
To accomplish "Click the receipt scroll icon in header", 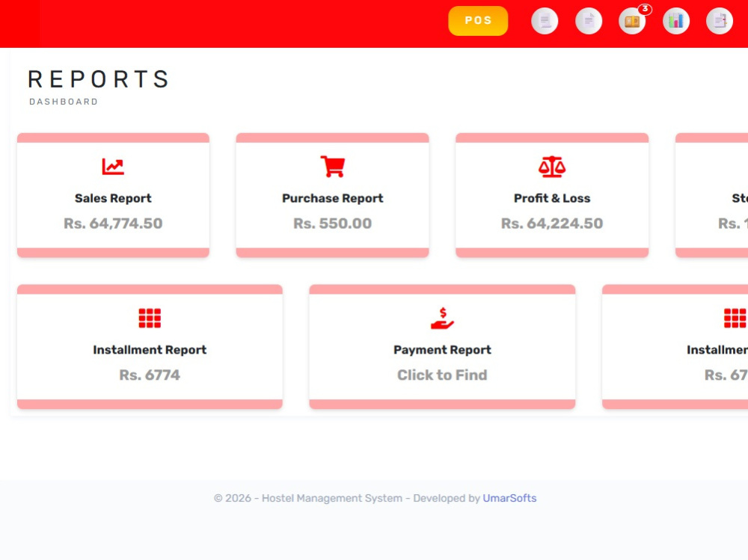I will click(x=545, y=21).
